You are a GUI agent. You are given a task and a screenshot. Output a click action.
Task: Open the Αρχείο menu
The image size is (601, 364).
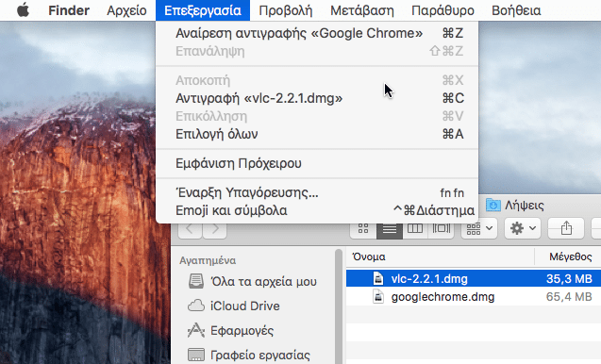tap(126, 10)
